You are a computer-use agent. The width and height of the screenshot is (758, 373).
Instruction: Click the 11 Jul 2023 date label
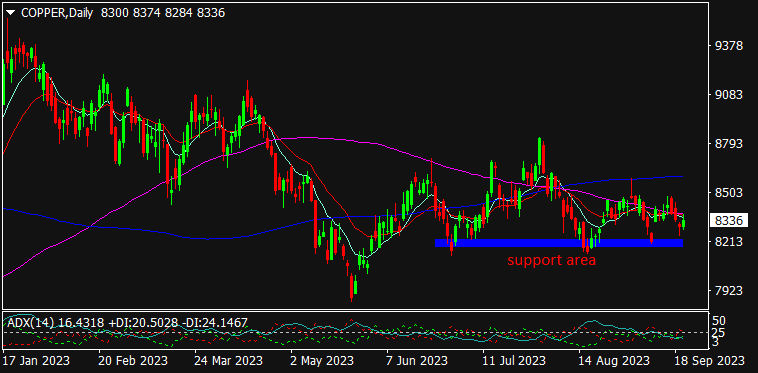(515, 361)
